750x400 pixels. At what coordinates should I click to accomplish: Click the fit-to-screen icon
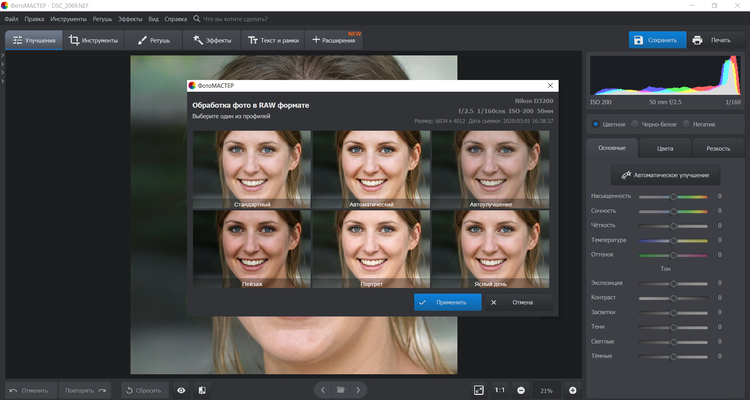click(x=478, y=389)
